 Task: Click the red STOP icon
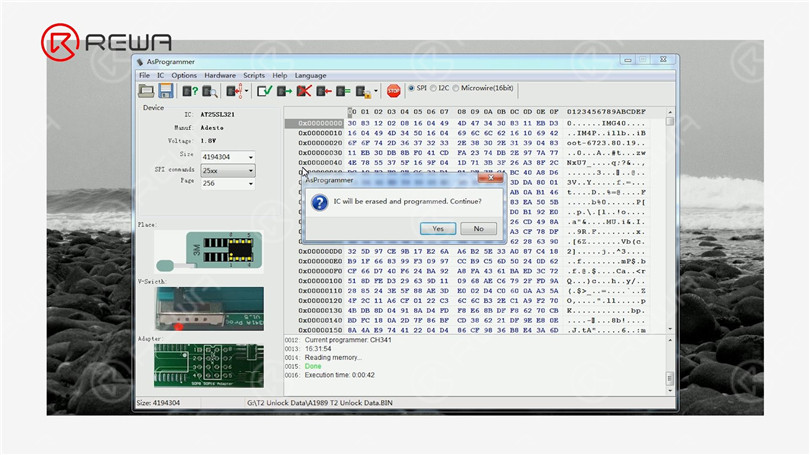tap(394, 91)
